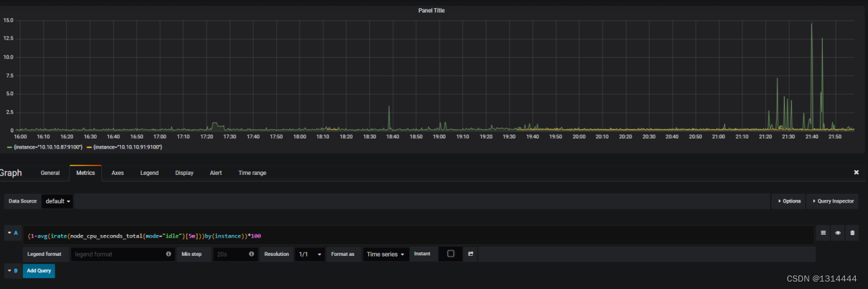
Task: Click the 15.0 y-axis label
Action: point(8,20)
